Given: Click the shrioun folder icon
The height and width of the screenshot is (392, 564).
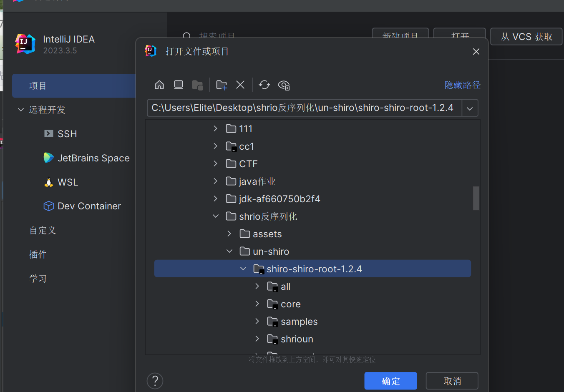Looking at the screenshot, I should coord(272,339).
